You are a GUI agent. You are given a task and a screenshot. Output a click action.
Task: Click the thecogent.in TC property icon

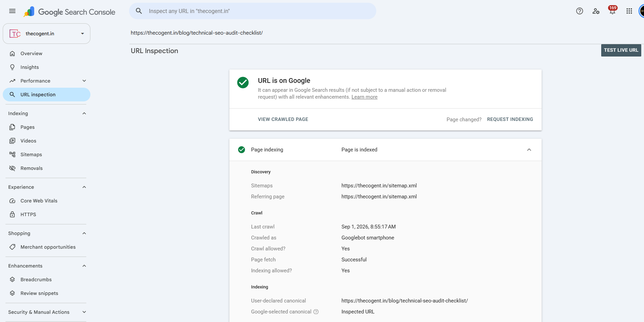[15, 34]
